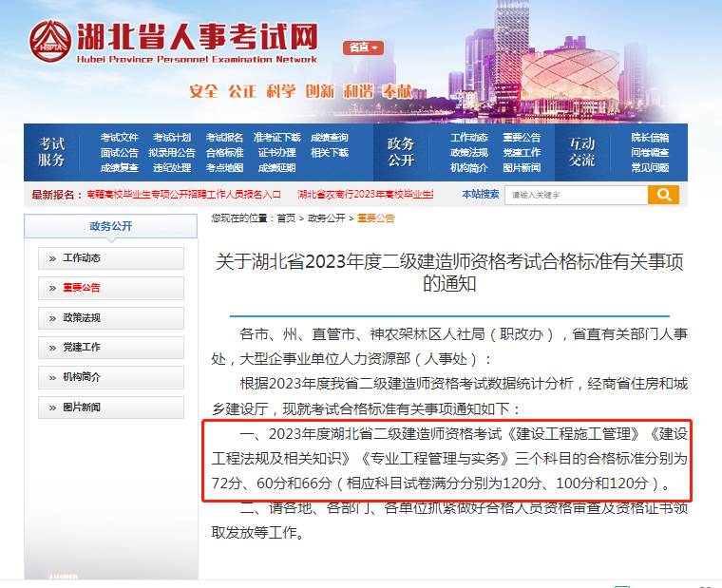Open 考试计划 in the navigation bar

point(172,137)
